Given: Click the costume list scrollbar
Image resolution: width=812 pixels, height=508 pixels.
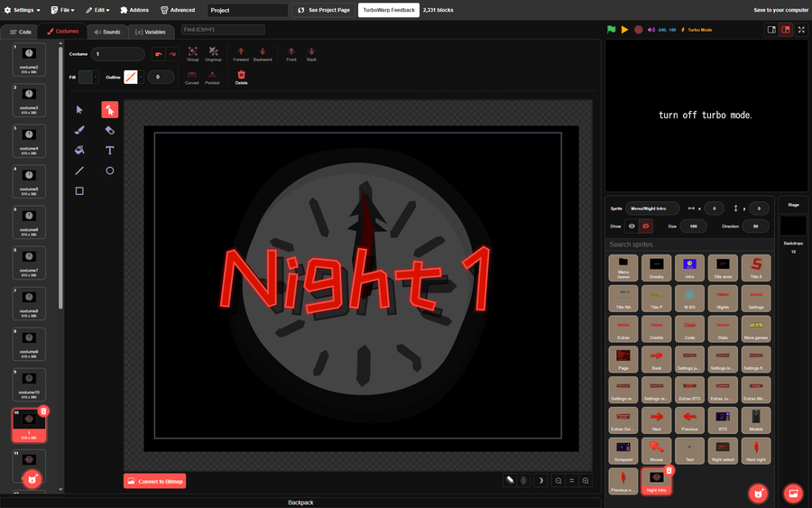Looking at the screenshot, I should pos(60,176).
